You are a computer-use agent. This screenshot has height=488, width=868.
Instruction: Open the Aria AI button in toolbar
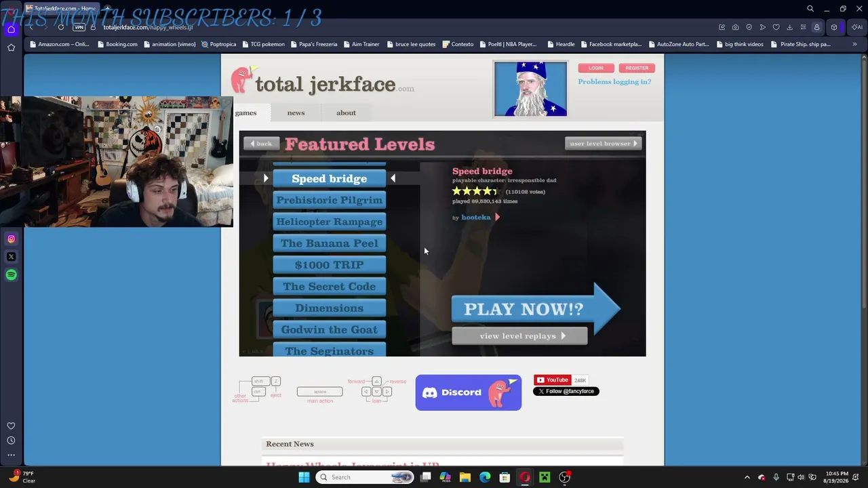click(x=857, y=27)
